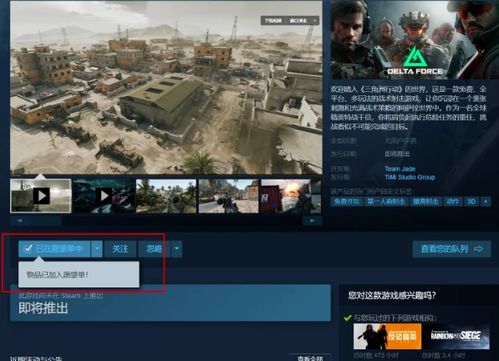Play the first trailer video thumbnail
The image size is (499, 361).
(41, 196)
